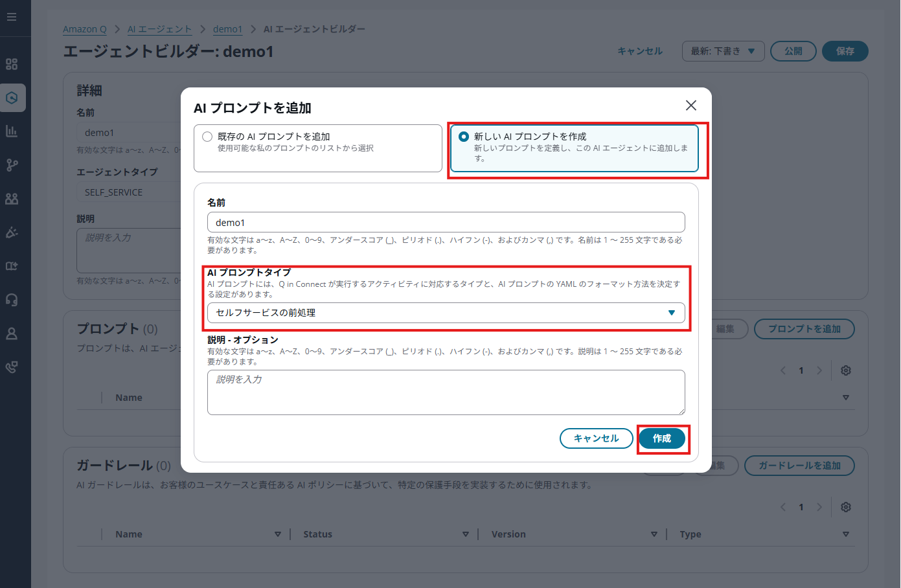Screen dimensions: 901x588
Task: Click the Amazon Q breadcrumb link
Action: coord(85,29)
